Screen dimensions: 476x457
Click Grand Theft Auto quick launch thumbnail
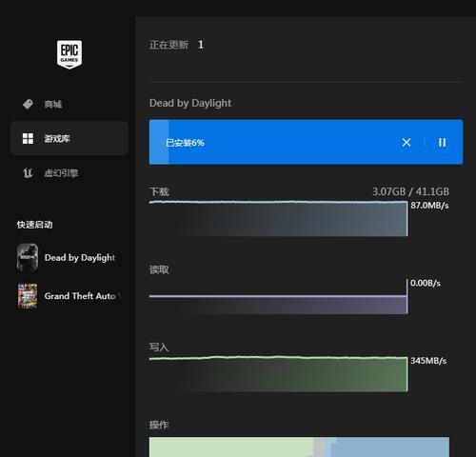pos(28,296)
